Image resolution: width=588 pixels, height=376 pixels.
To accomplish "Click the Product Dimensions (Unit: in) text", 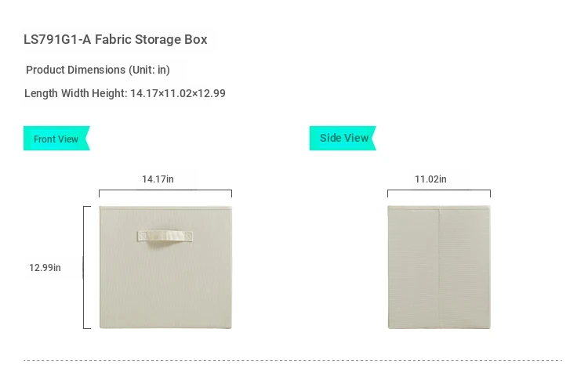I will point(98,70).
